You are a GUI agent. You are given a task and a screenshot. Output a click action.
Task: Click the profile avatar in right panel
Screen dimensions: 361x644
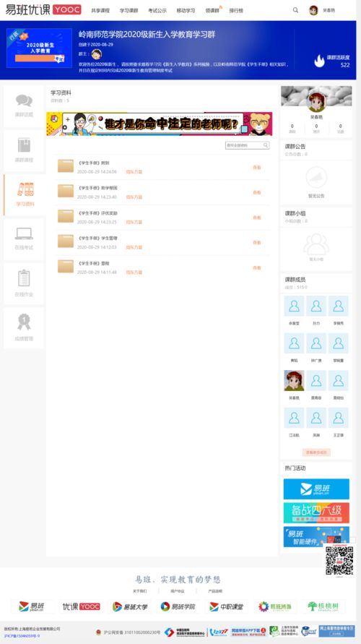point(316,102)
